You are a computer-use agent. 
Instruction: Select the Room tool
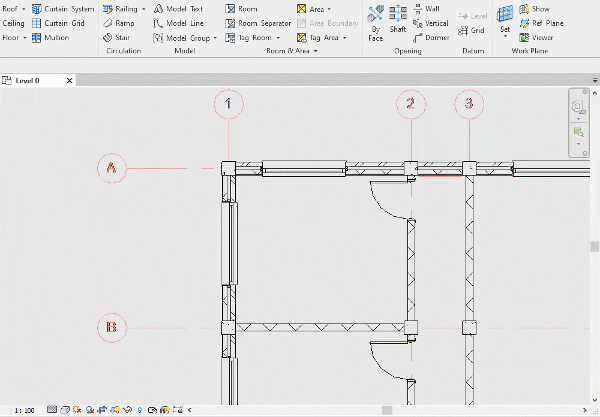point(241,9)
